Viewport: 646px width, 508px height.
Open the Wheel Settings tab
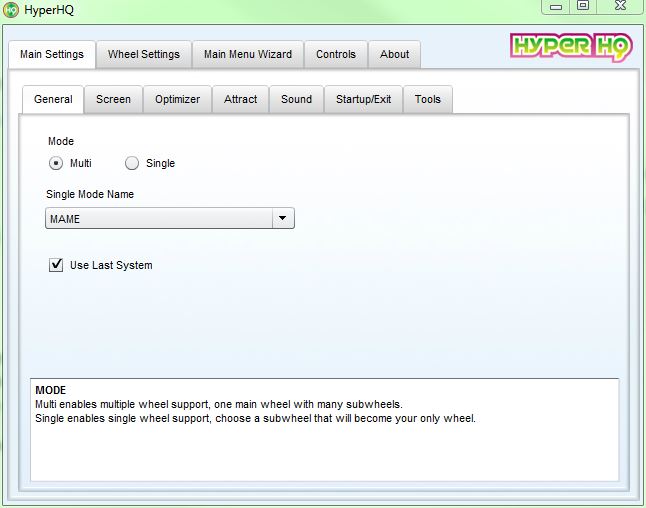(144, 54)
